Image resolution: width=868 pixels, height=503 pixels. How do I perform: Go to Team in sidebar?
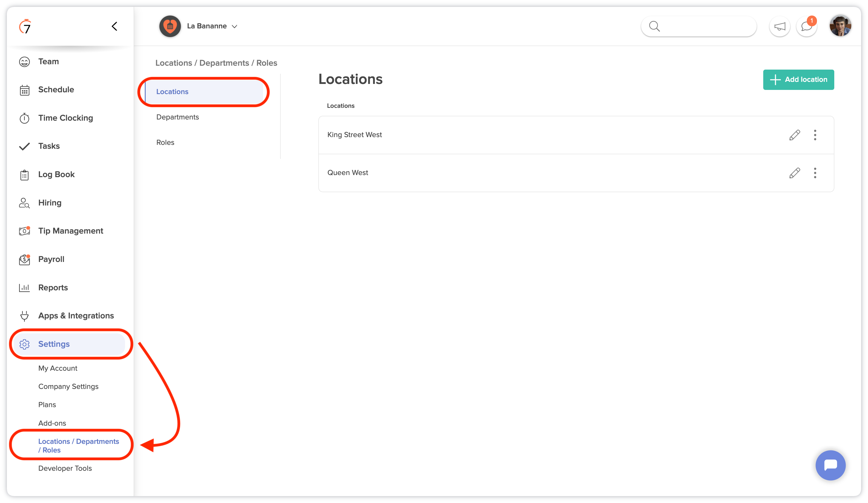pos(48,61)
